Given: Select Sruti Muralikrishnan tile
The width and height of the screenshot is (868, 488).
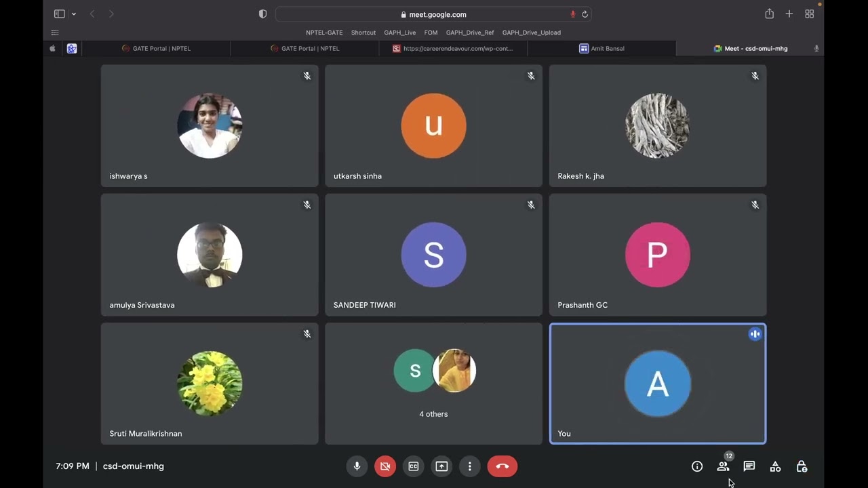Looking at the screenshot, I should tap(210, 384).
